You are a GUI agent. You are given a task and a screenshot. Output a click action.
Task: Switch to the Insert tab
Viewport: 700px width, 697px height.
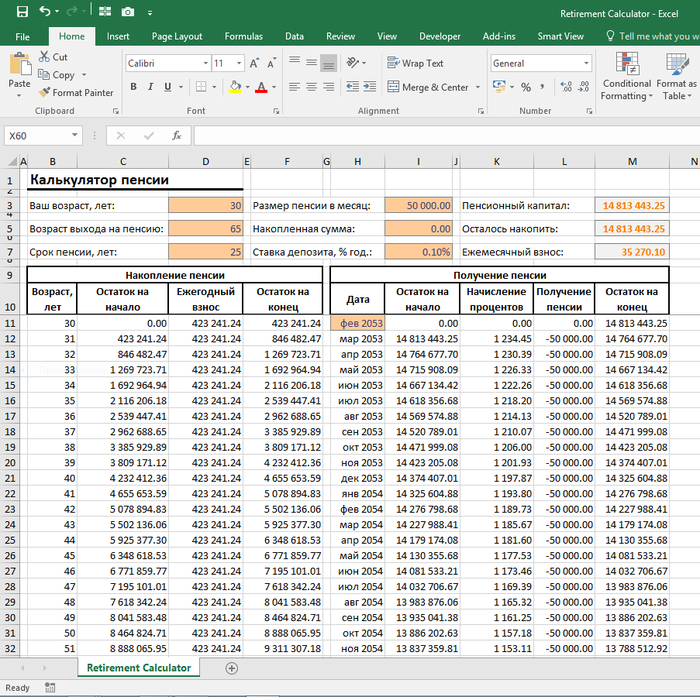(118, 37)
